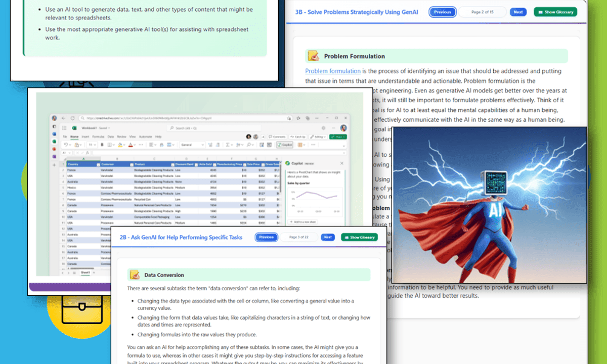
Task: Open the Insert ribbon tab
Action: click(85, 136)
